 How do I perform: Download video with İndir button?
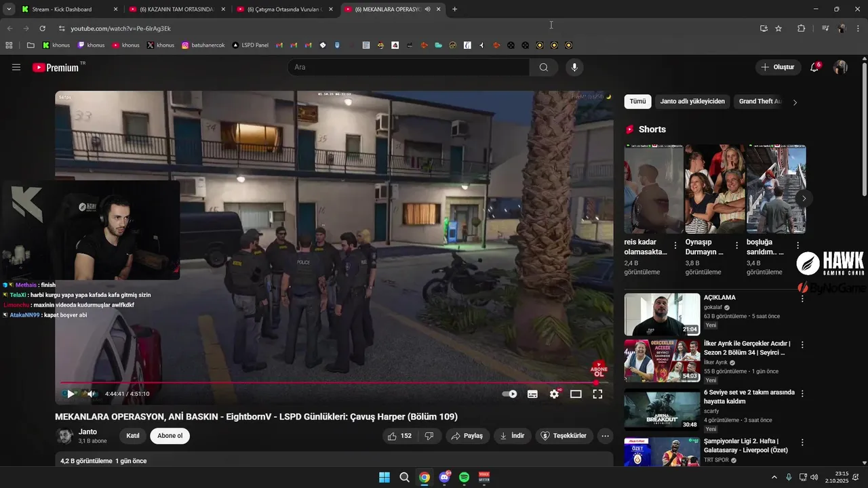[512, 436]
